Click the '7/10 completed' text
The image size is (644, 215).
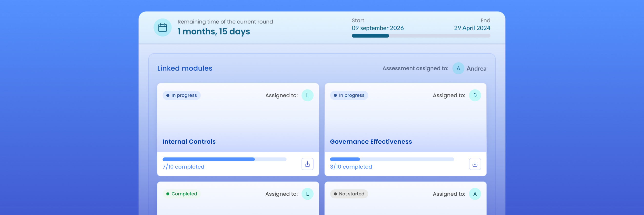point(183,167)
